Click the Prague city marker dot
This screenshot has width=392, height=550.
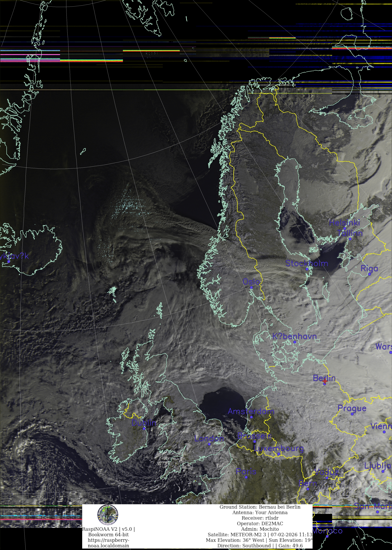[x=352, y=414]
